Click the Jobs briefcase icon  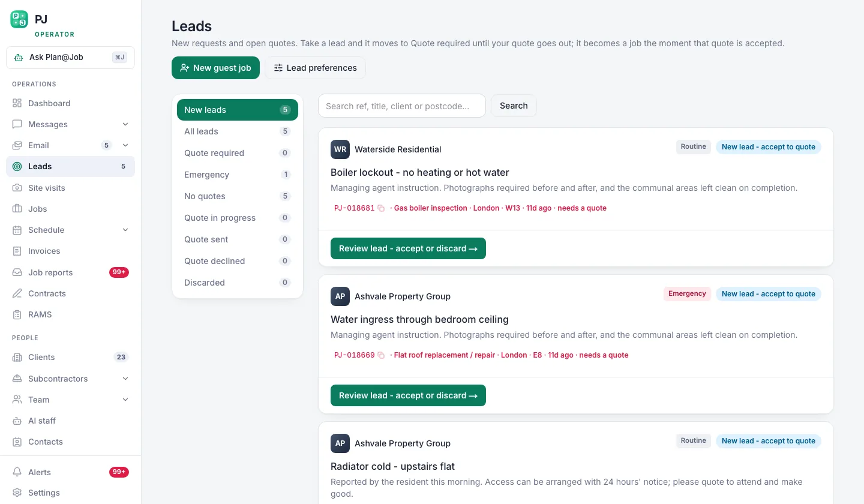tap(17, 209)
